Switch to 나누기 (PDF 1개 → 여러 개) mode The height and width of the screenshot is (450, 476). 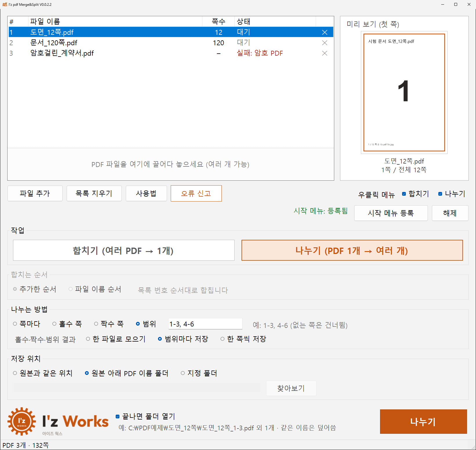(352, 250)
